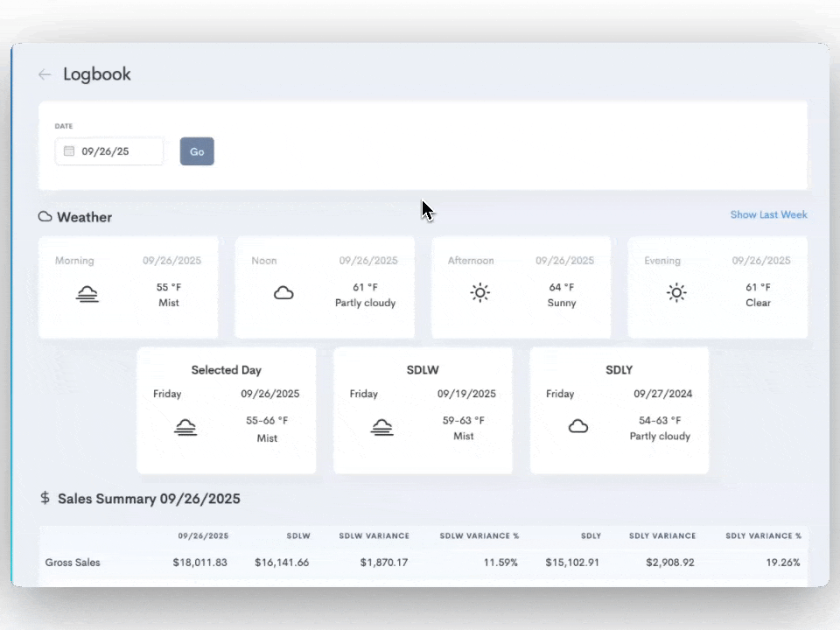
Task: Click the back arrow beside Logbook
Action: tap(45, 74)
